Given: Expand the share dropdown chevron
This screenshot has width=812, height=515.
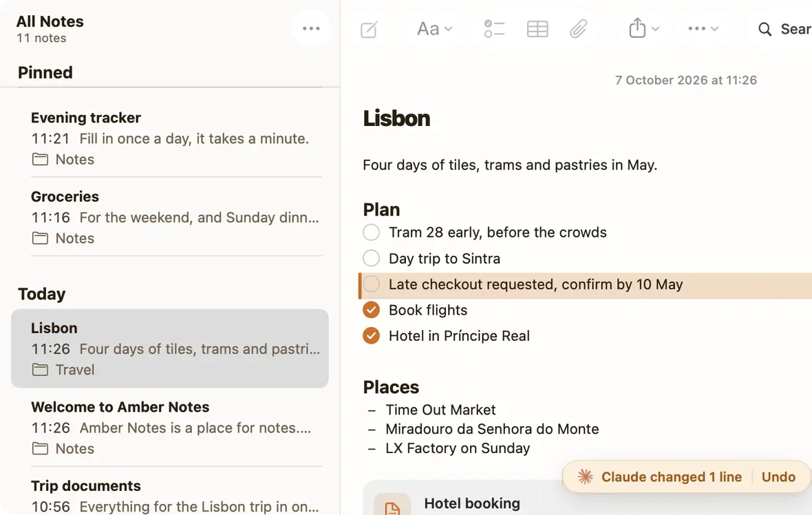Looking at the screenshot, I should pyautogui.click(x=656, y=29).
